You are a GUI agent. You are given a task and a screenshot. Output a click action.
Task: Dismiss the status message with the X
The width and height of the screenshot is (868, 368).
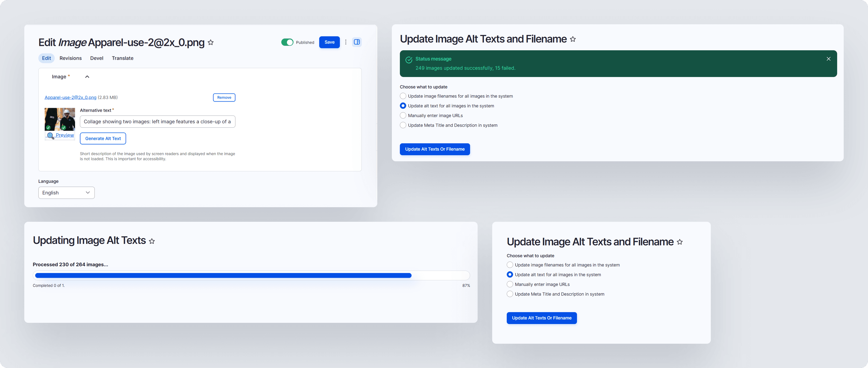click(x=829, y=59)
